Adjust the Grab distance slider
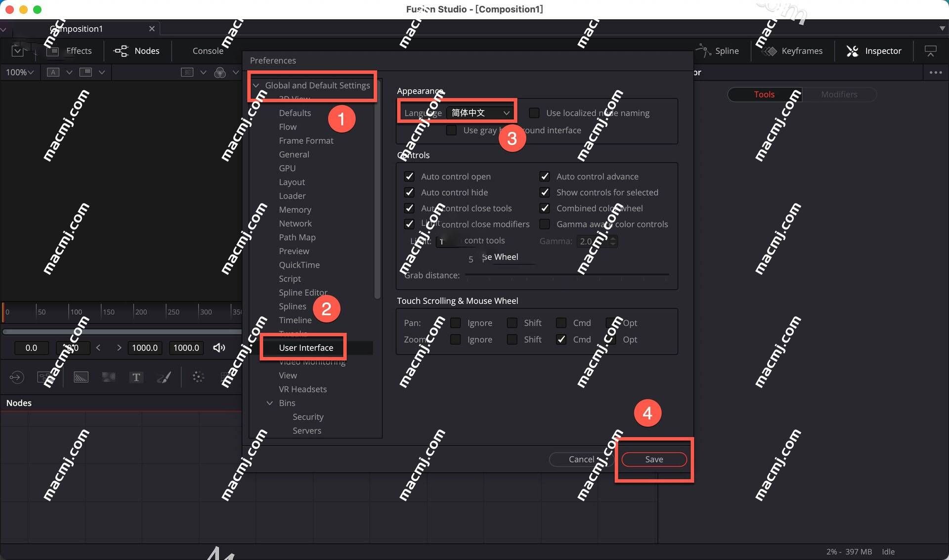This screenshot has width=949, height=560. coord(567,275)
